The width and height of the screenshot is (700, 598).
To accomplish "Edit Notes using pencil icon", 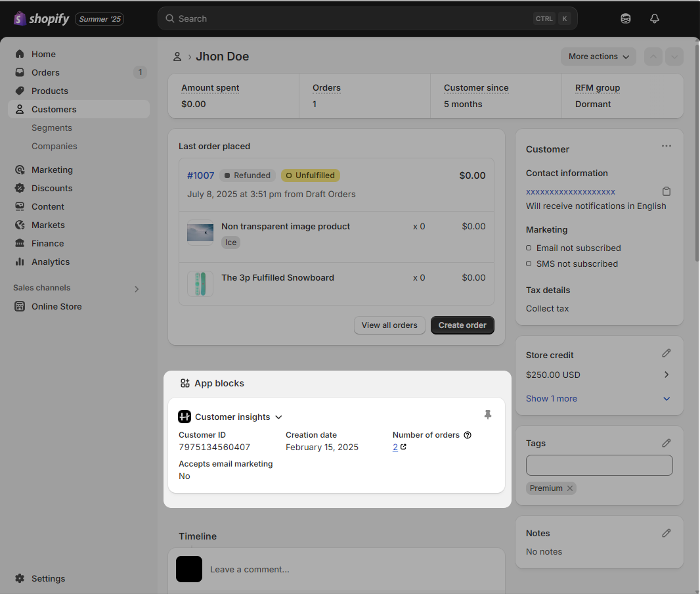I will (667, 533).
